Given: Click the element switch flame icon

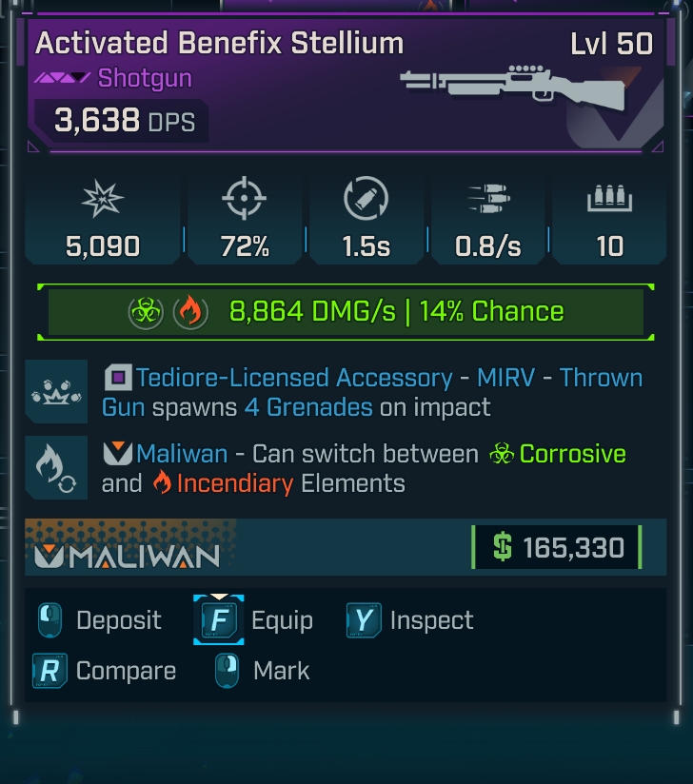Looking at the screenshot, I should [x=56, y=467].
